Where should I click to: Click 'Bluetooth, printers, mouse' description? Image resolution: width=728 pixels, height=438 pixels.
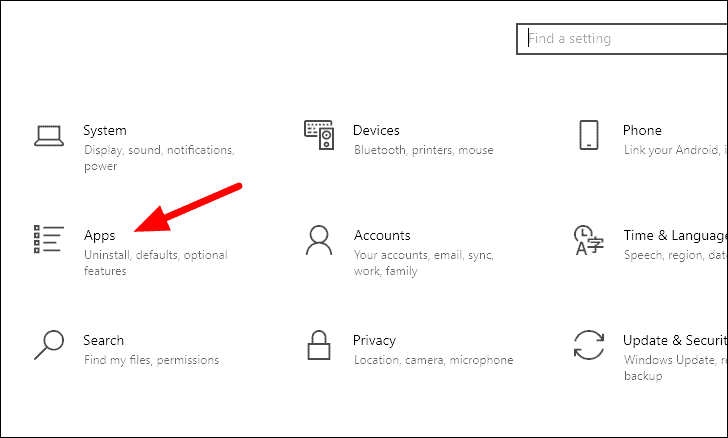[423, 150]
